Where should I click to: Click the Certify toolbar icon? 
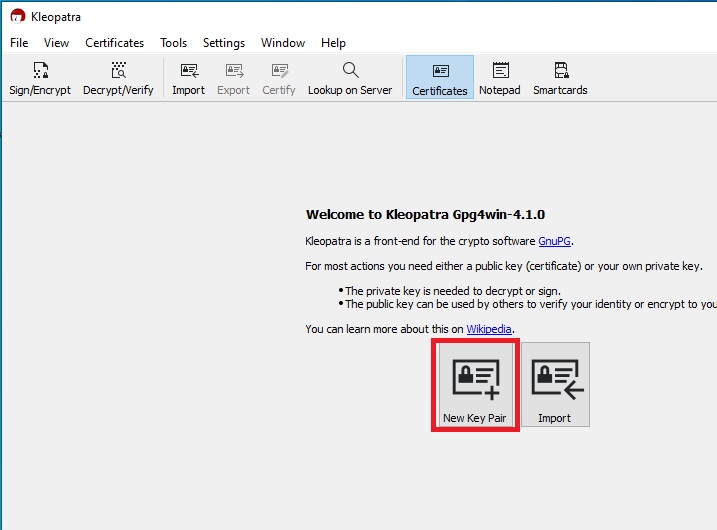(x=279, y=78)
